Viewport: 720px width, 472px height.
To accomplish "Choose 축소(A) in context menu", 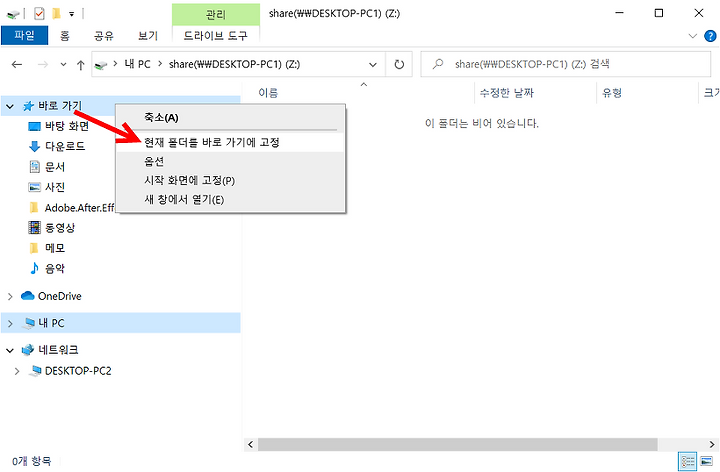I will click(230, 118).
